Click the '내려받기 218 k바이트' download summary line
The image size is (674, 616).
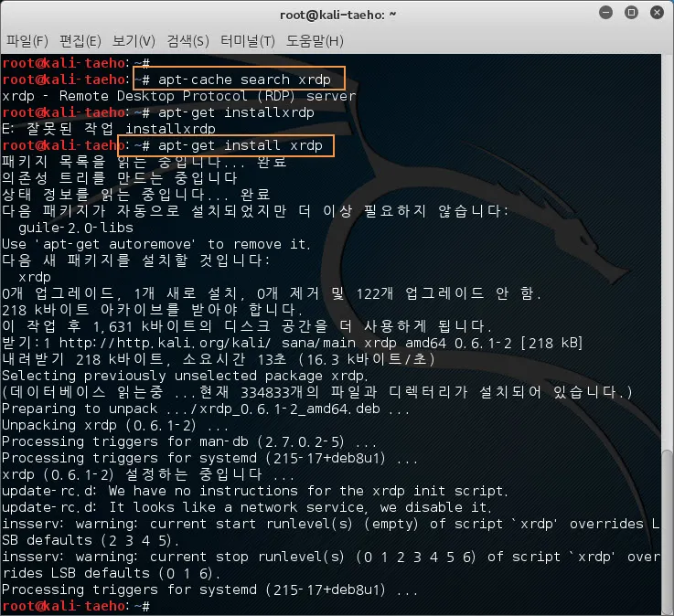(218, 359)
